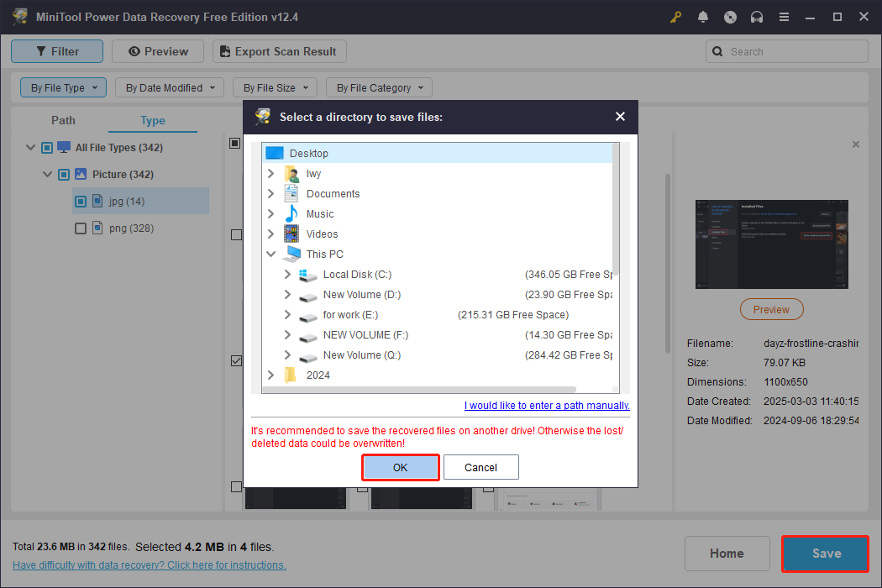
Task: Click the Videos film icon
Action: coord(291,234)
